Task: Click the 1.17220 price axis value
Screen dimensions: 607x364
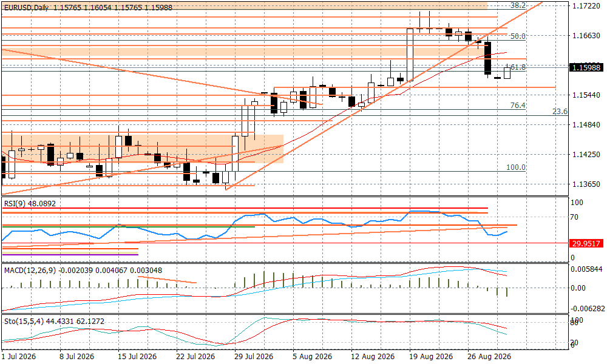Action: (x=586, y=6)
